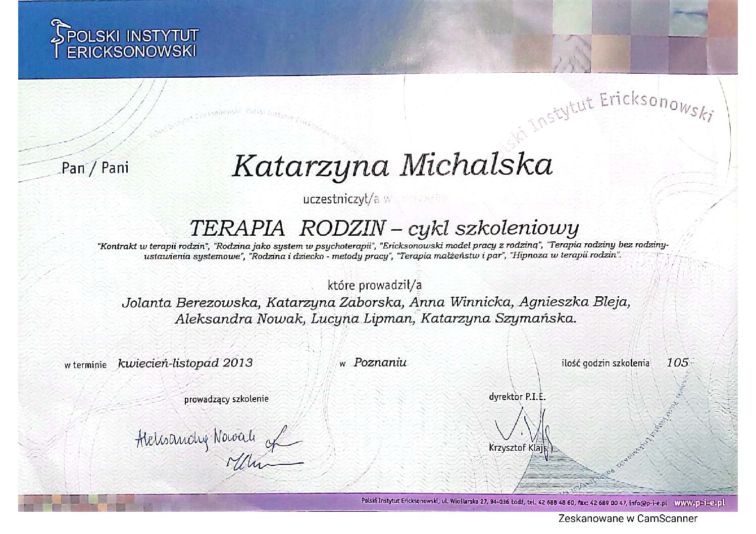Click the 'Pan / Pani' label
756x534 pixels.
(x=95, y=168)
